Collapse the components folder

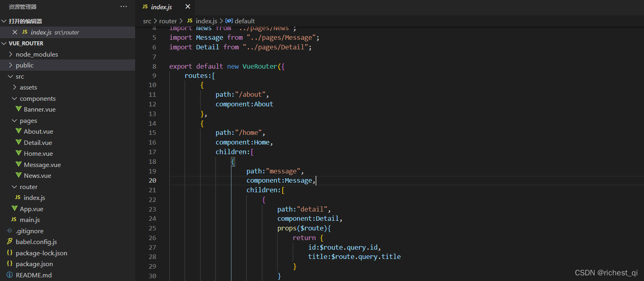point(15,98)
